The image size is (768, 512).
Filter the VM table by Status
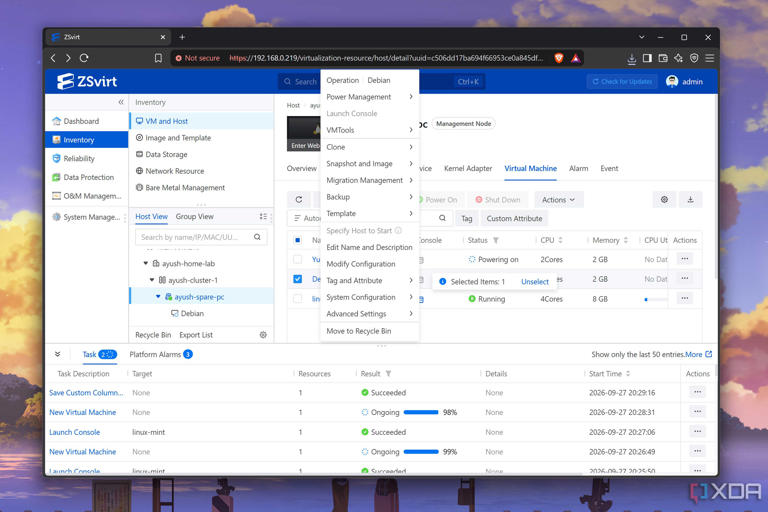496,240
